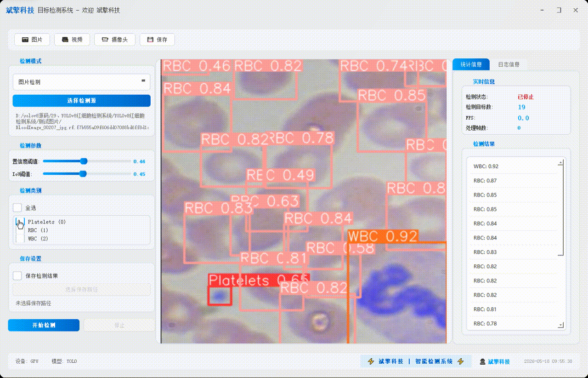
Task: Start the camera via the 摄像头 button
Action: [114, 40]
